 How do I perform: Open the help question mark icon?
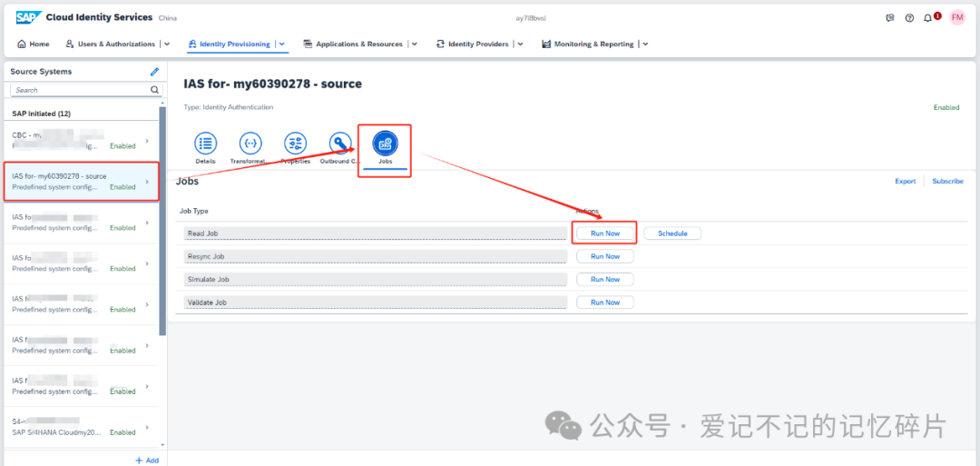909,18
